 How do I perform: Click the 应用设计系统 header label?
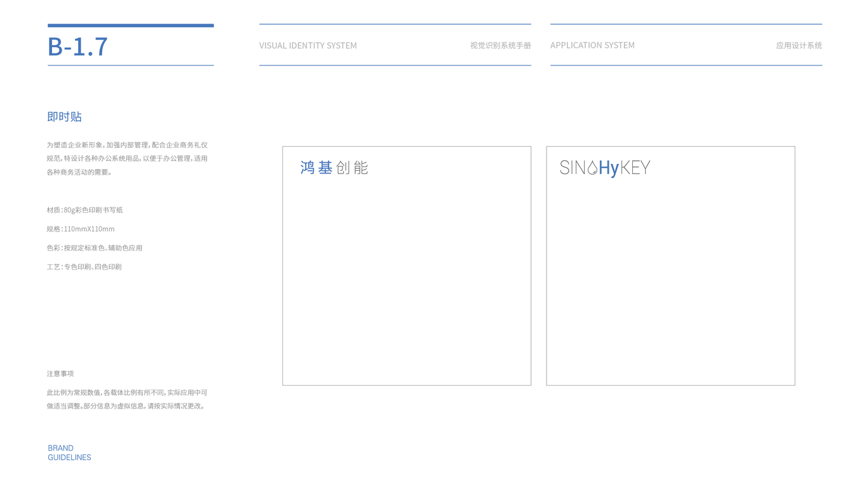point(799,45)
